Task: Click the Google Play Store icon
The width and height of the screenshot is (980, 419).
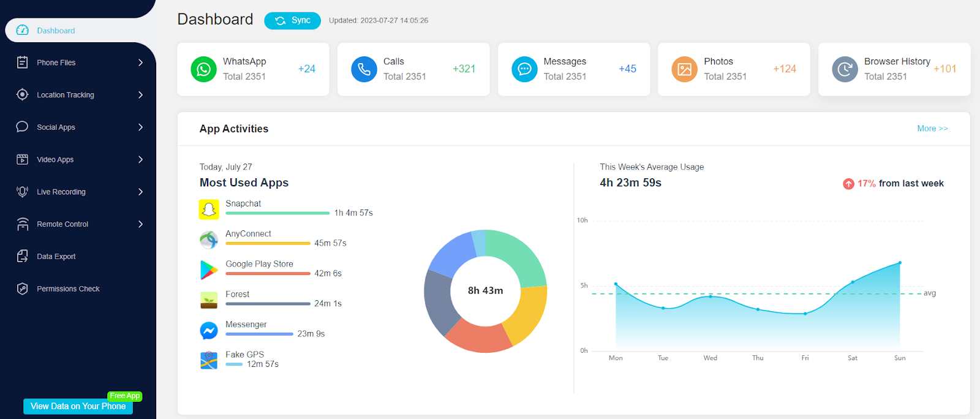Action: (x=209, y=270)
